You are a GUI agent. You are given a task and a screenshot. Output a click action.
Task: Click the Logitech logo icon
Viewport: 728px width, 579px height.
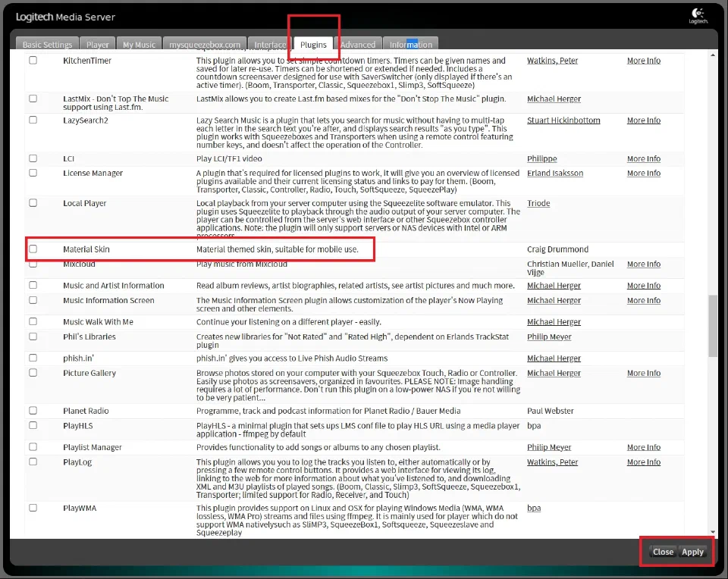[698, 15]
